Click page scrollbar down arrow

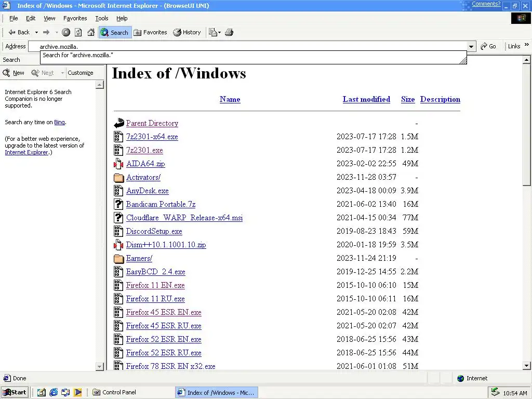click(527, 366)
